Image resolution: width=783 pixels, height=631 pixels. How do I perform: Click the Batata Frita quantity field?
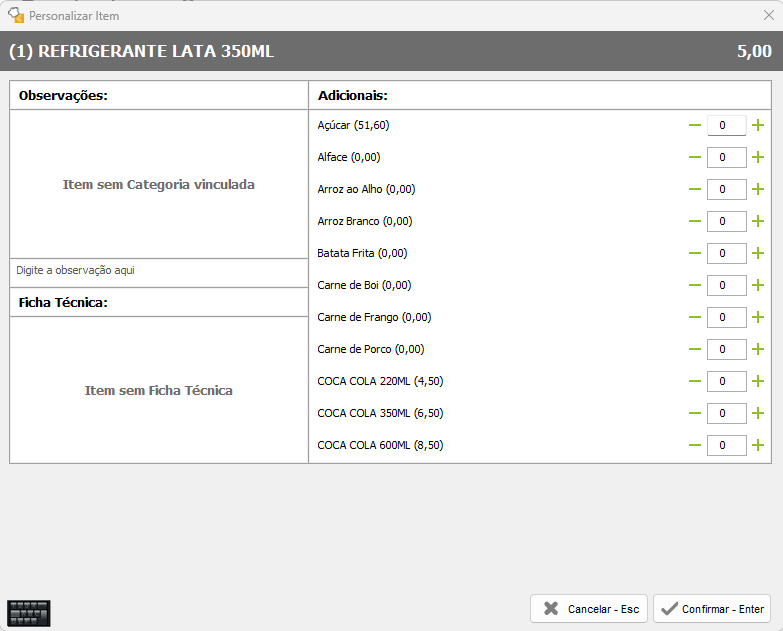(x=726, y=253)
